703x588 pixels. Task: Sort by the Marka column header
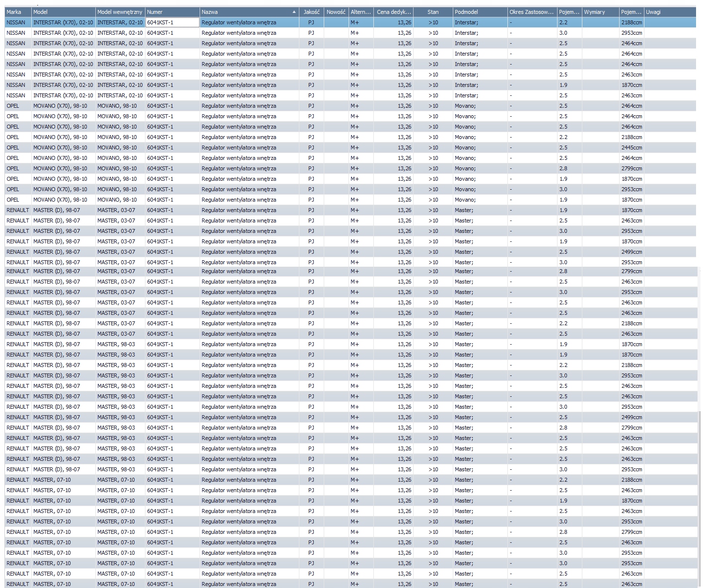[18, 12]
